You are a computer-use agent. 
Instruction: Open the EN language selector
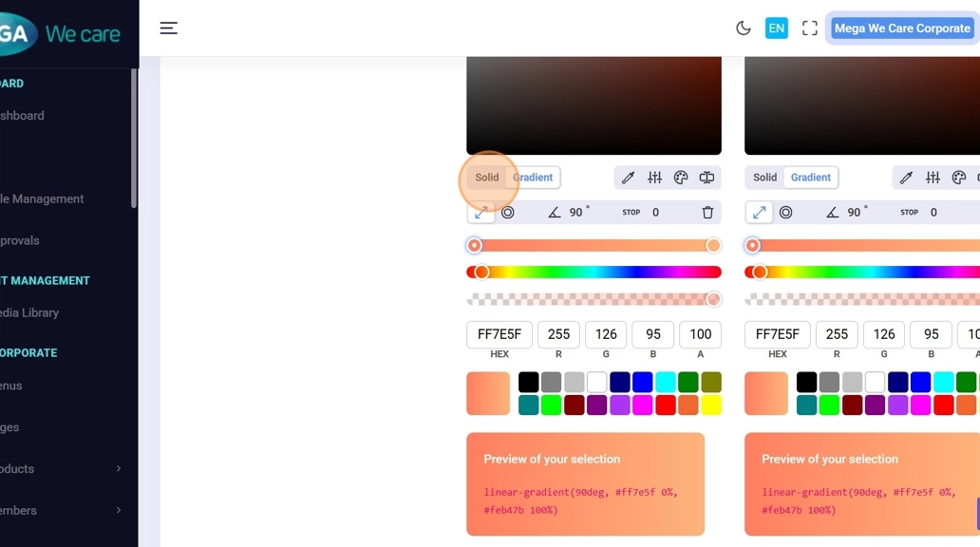click(x=777, y=28)
